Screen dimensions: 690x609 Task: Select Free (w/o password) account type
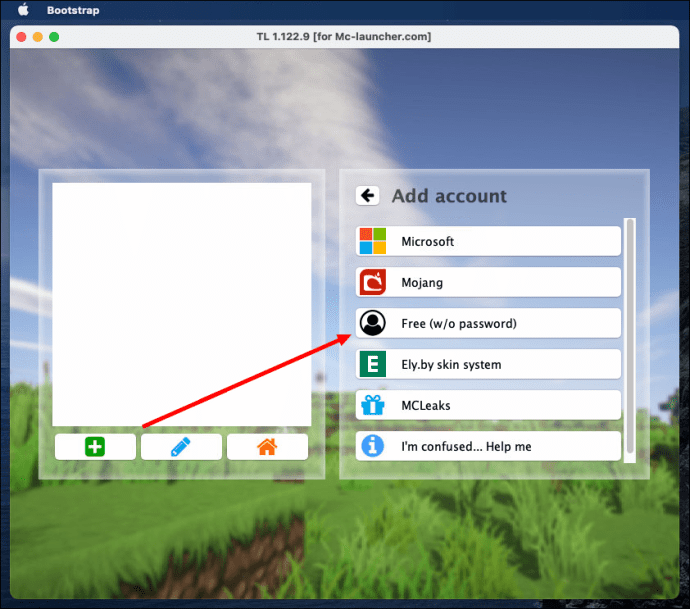[x=488, y=323]
